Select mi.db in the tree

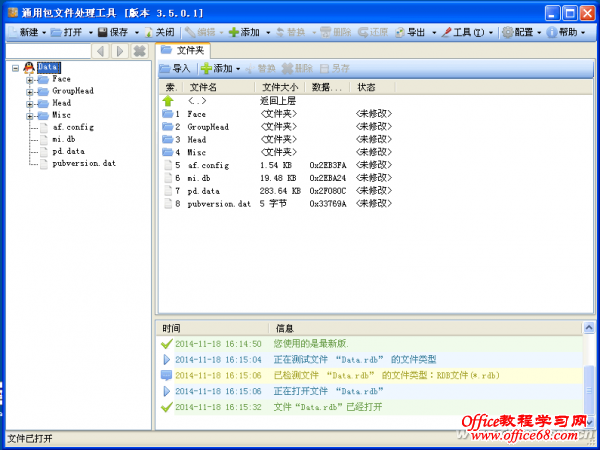tap(64, 139)
